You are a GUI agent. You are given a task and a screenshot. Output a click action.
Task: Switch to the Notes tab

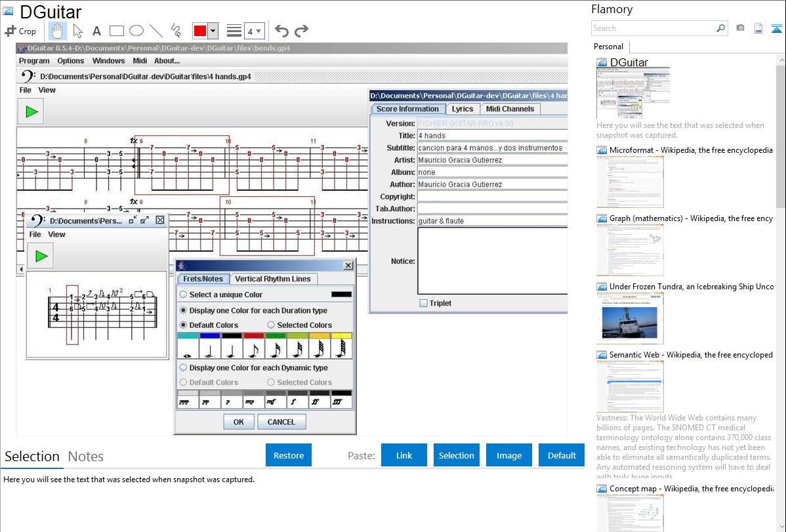coord(86,457)
